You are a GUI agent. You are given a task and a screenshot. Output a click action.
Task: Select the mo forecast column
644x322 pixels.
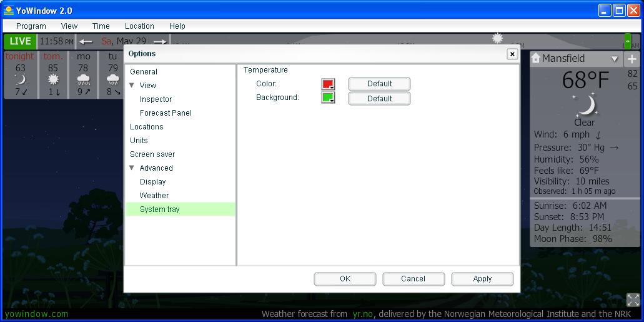tap(83, 74)
